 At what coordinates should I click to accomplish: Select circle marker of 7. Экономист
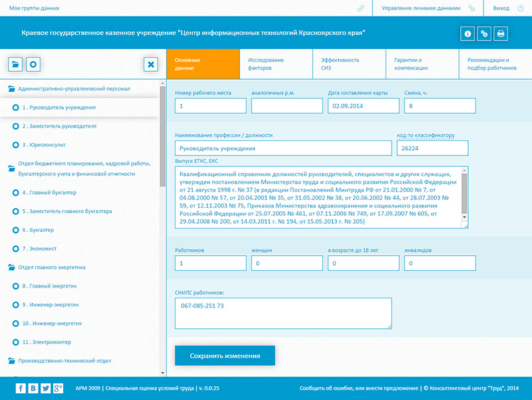(x=15, y=249)
